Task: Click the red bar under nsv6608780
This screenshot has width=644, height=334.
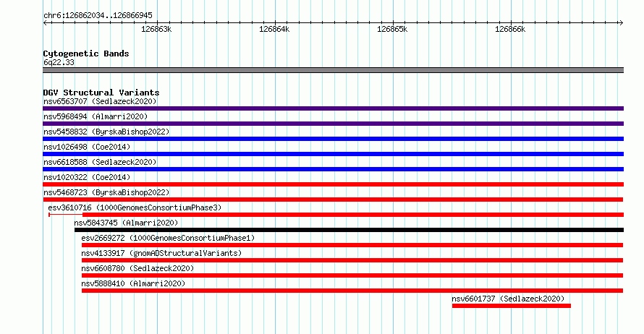Action: pyautogui.click(x=352, y=275)
